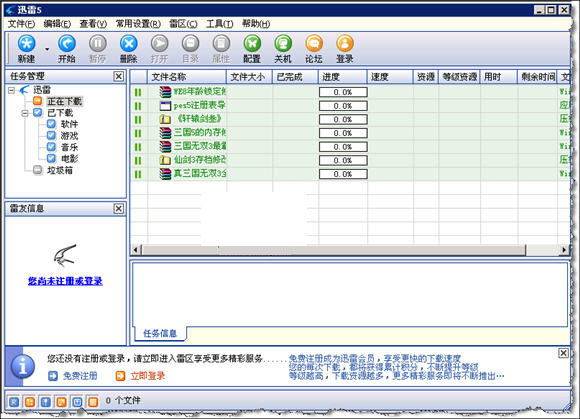Open the 工具(T) menu

tap(220, 24)
